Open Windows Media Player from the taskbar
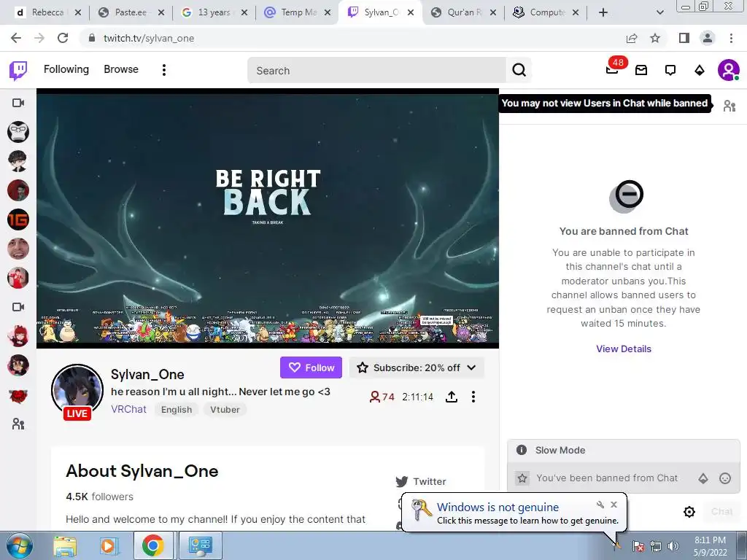The height and width of the screenshot is (560, 747). pyautogui.click(x=108, y=546)
